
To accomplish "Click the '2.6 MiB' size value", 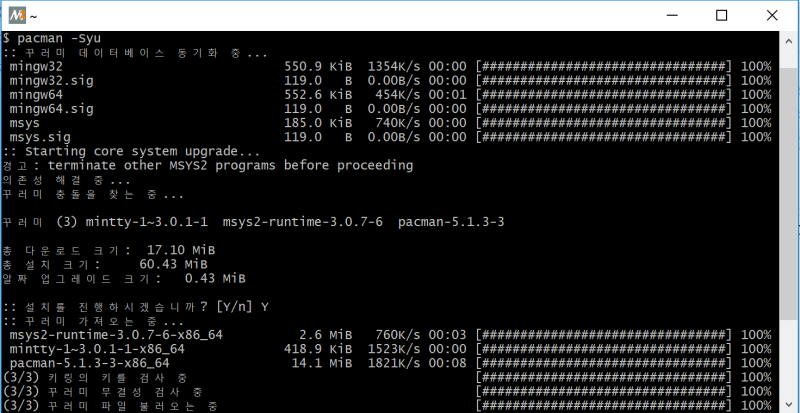I will pos(326,335).
